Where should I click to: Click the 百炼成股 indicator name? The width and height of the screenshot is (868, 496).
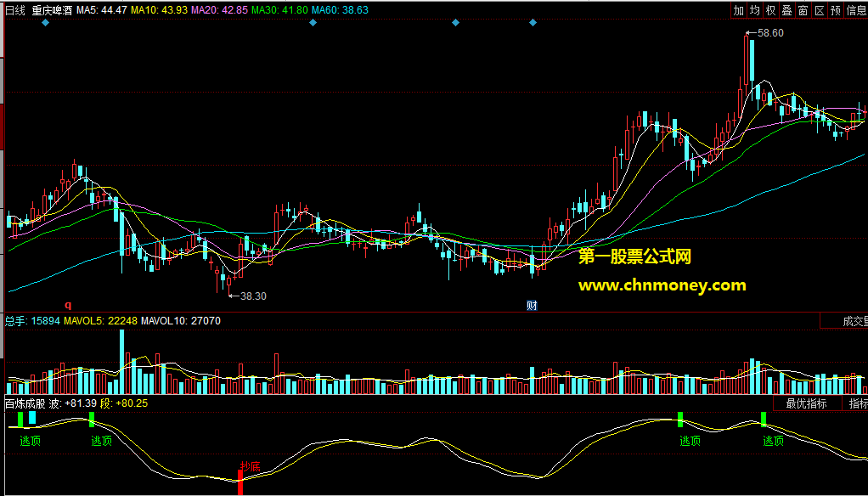point(25,403)
